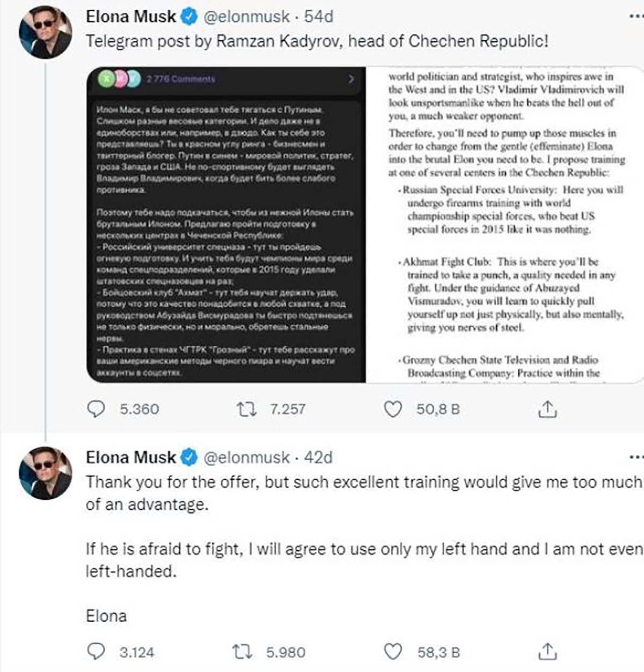Open the 42d timestamp link
Image resolution: width=644 pixels, height=672 pixels.
tap(318, 457)
